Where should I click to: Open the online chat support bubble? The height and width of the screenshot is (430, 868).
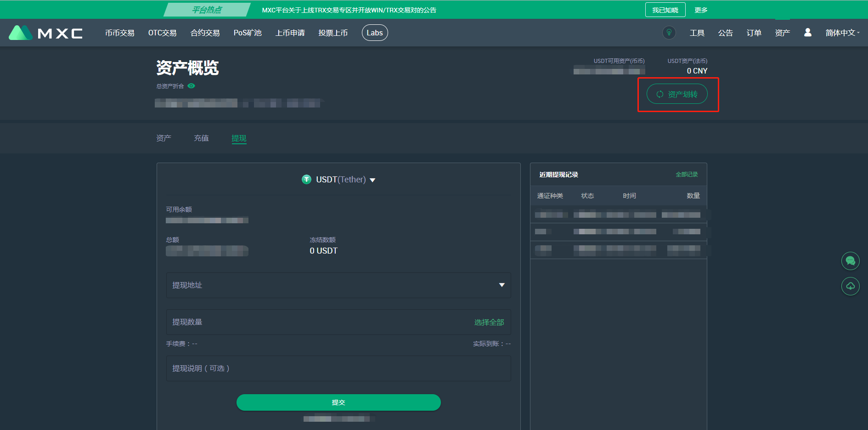click(x=850, y=261)
